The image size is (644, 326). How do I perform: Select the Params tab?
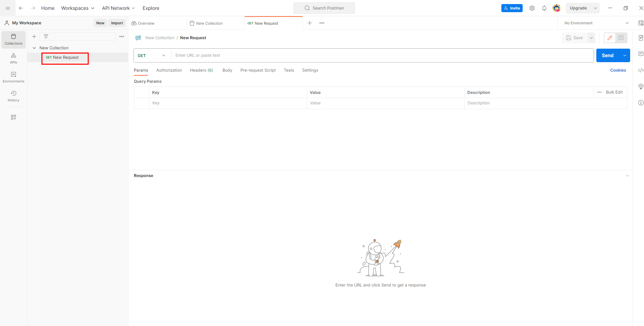tap(141, 70)
